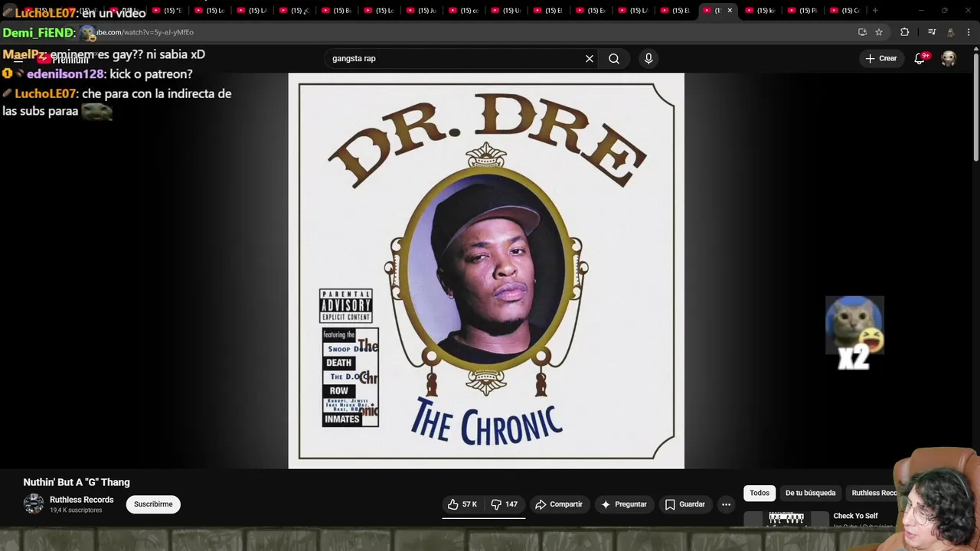The width and height of the screenshot is (980, 551).
Task: Like the video with 57 K likes
Action: click(462, 504)
